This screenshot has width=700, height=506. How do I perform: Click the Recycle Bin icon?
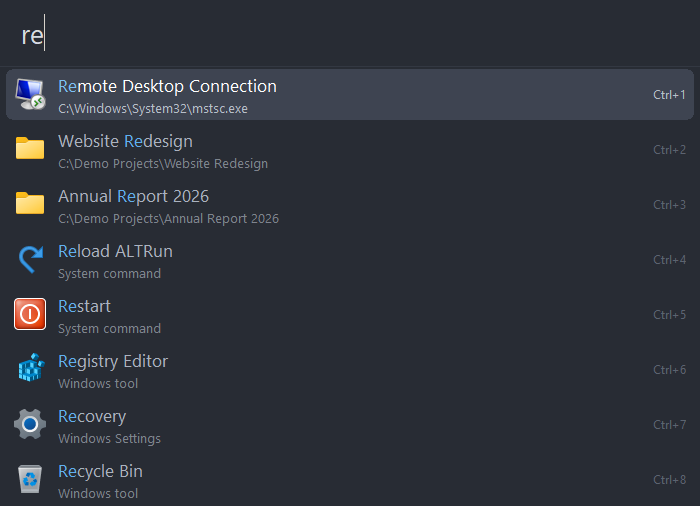[x=30, y=479]
